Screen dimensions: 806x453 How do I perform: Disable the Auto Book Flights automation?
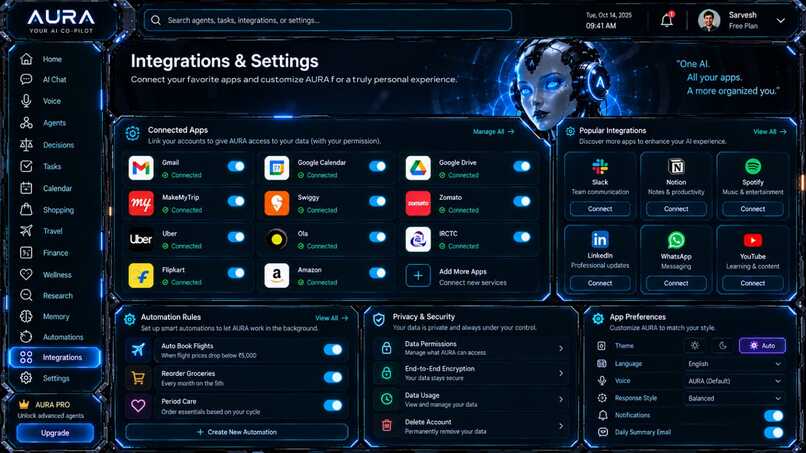[333, 350]
